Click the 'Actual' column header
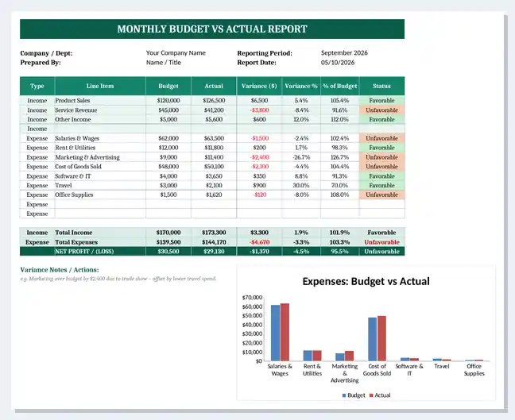 pyautogui.click(x=214, y=86)
